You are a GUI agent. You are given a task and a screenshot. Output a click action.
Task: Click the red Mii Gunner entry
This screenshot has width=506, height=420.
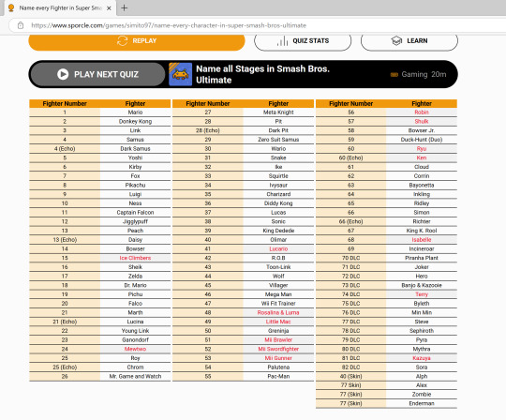[278, 358]
